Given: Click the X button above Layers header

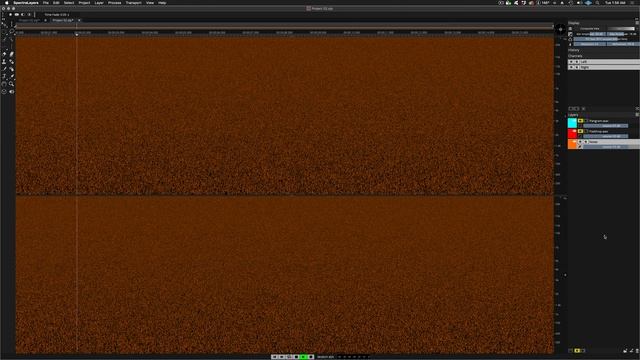Looking at the screenshot, I should point(584,109).
